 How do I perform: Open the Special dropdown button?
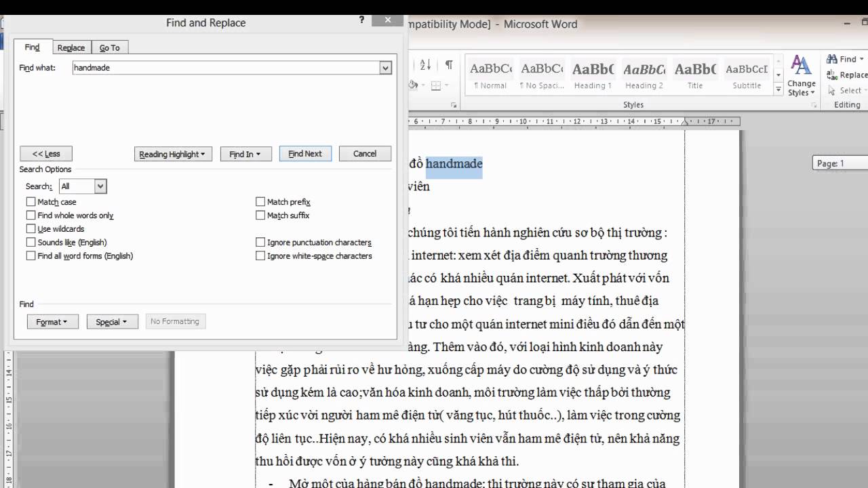coord(112,322)
